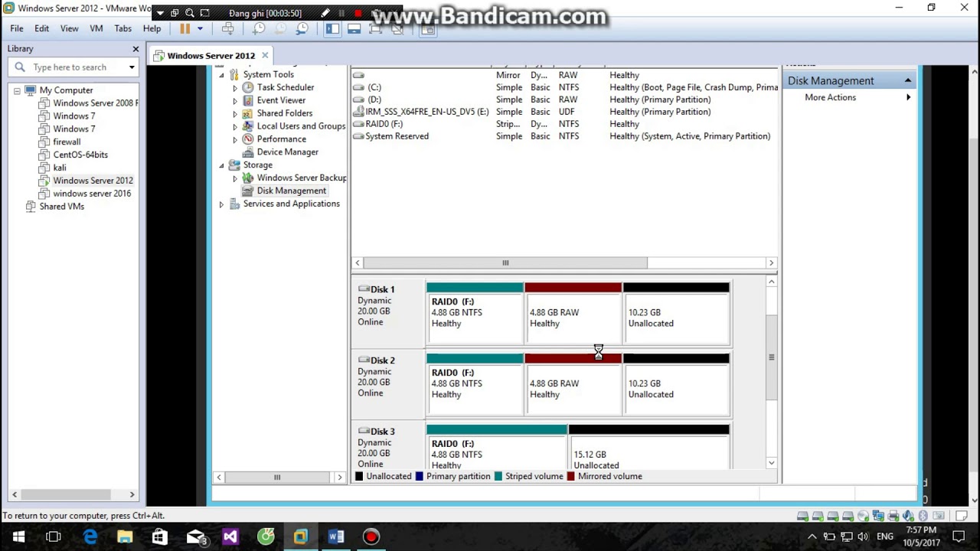Select the System Reserved volume row

565,136
